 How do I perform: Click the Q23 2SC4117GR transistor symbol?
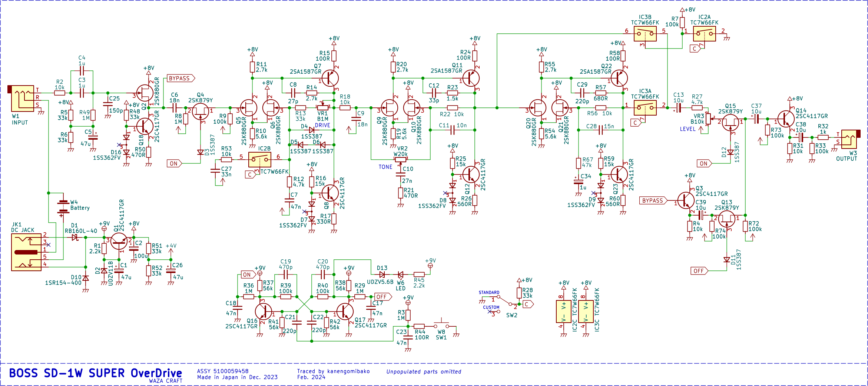[x=619, y=174]
